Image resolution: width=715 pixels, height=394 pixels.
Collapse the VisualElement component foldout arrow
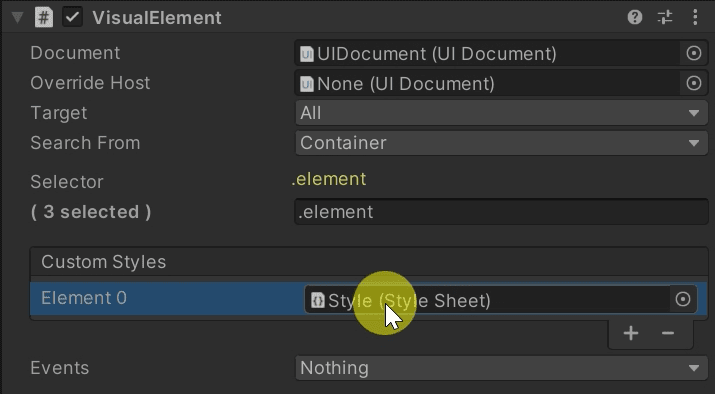(x=17, y=18)
